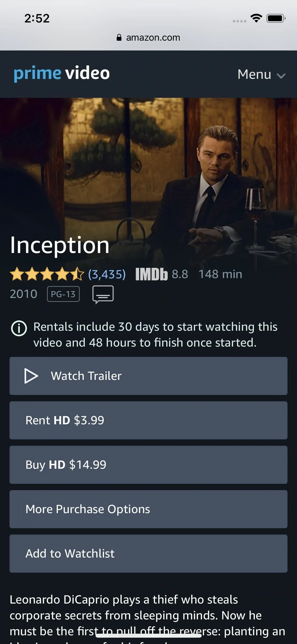Tap the rentals info circle icon
297x644 pixels.
19,328
